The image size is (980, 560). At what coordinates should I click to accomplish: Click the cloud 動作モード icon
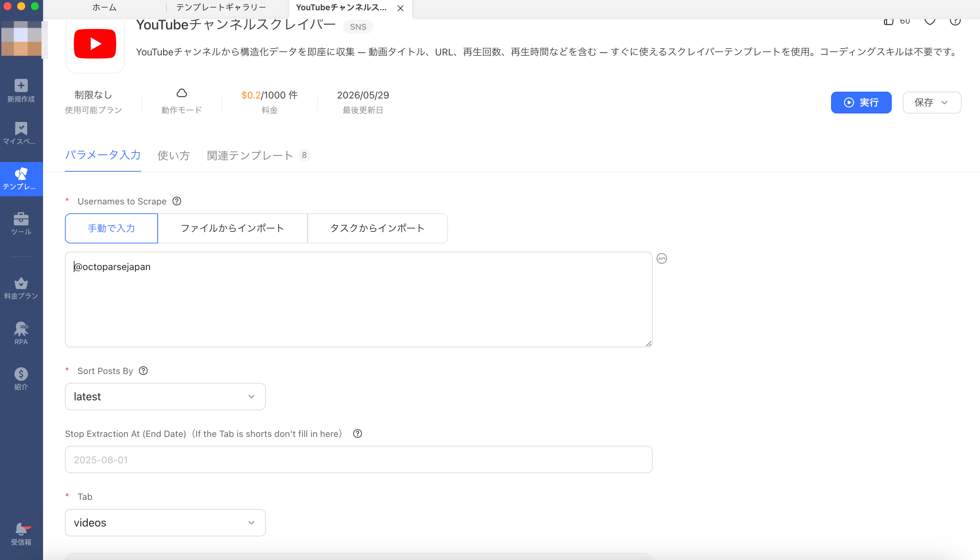182,93
